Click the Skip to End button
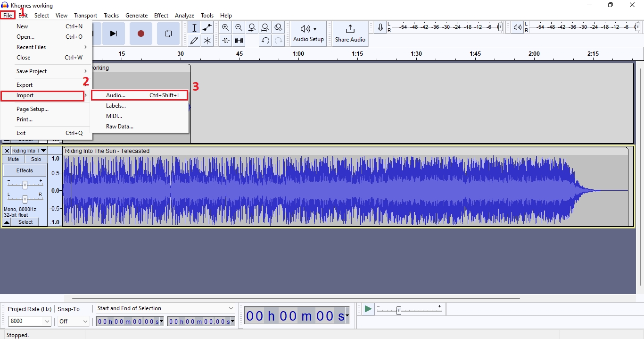644x339 pixels. [113, 34]
